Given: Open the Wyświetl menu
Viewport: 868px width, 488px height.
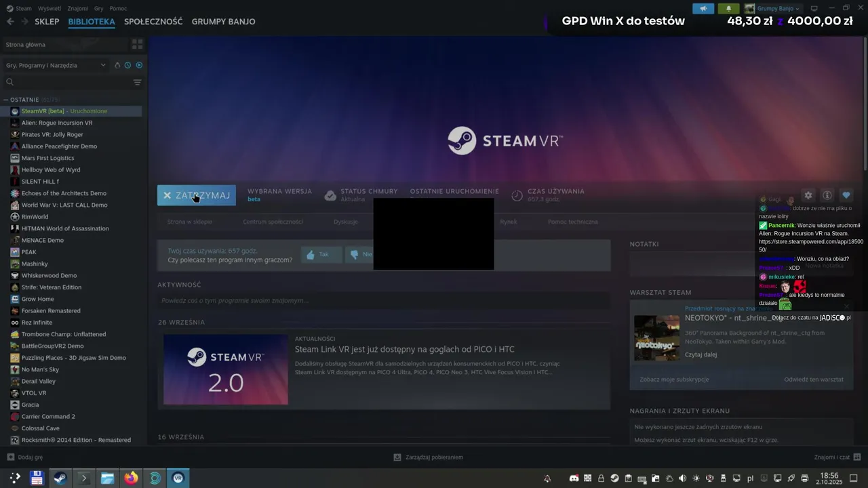Looking at the screenshot, I should (50, 9).
